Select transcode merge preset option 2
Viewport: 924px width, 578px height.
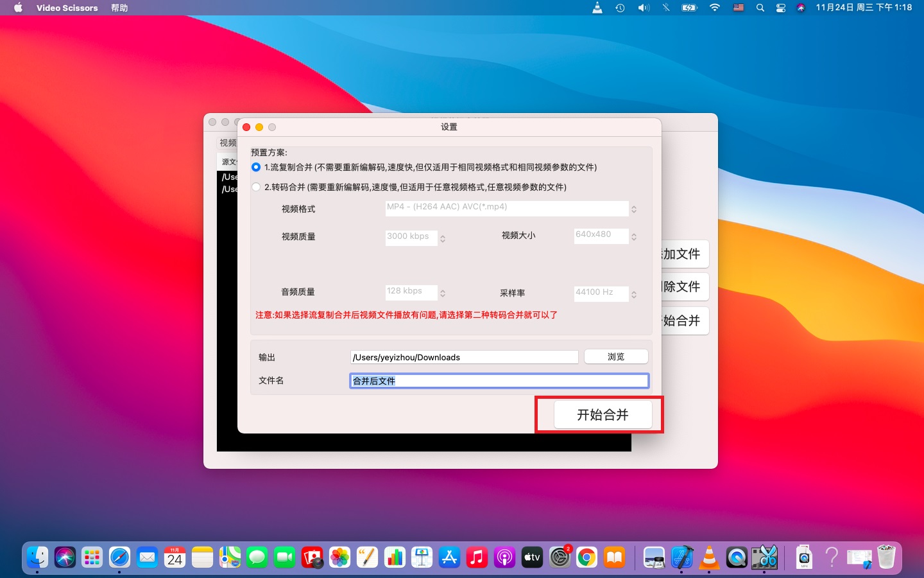point(256,187)
